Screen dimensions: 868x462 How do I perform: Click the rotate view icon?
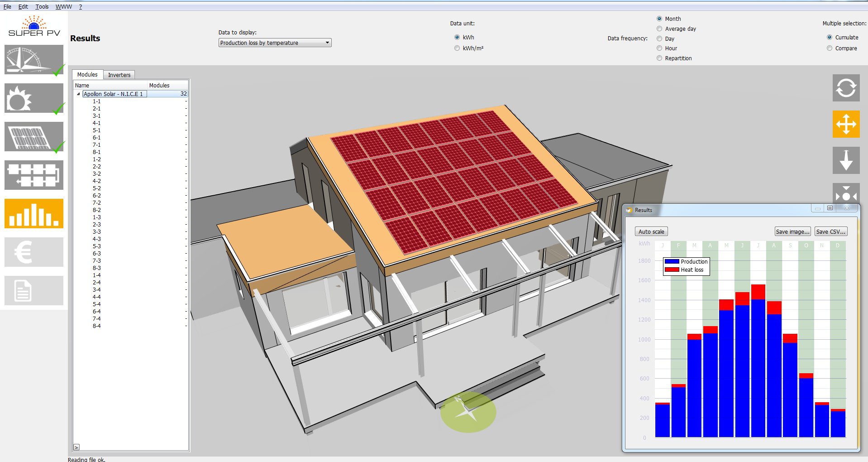[845, 88]
